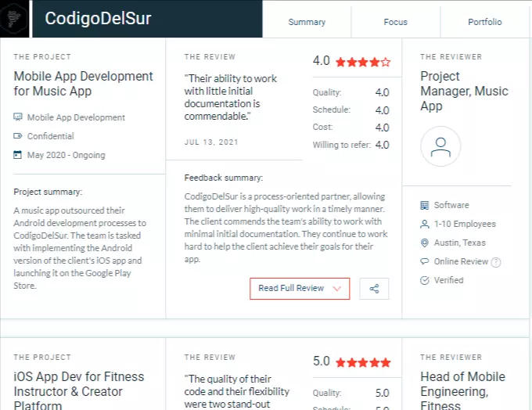Click the Mobile App Development category icon
Screen dimensions: 532x410
click(18, 117)
